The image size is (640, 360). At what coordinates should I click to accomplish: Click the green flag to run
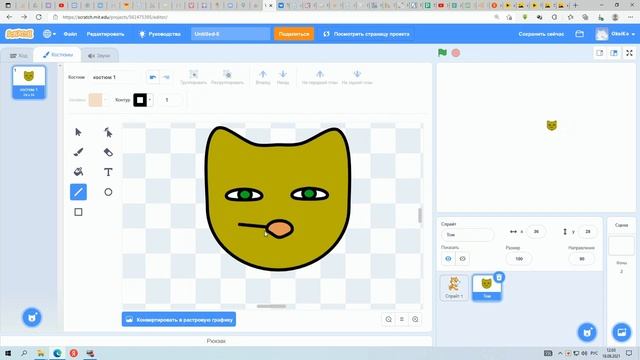click(x=442, y=53)
